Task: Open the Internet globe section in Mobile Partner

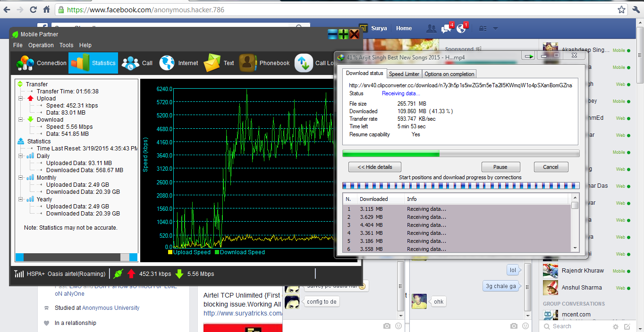Action: pyautogui.click(x=178, y=63)
